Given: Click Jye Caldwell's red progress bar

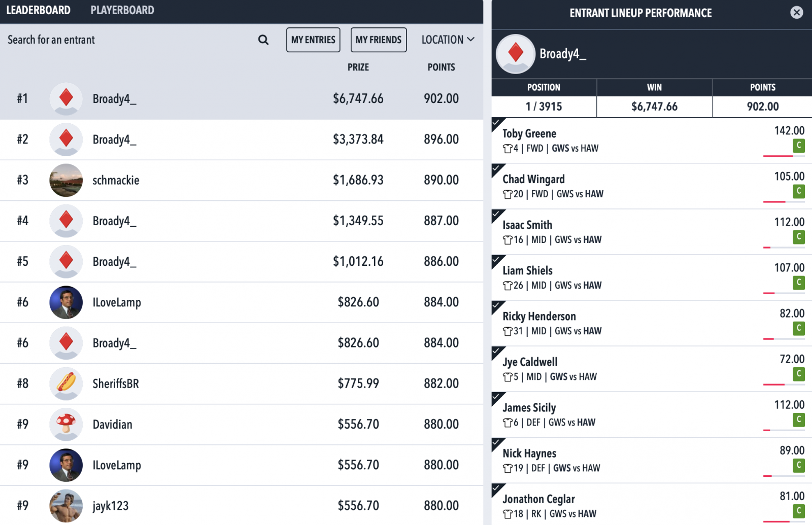Looking at the screenshot, I should pyautogui.click(x=774, y=384).
